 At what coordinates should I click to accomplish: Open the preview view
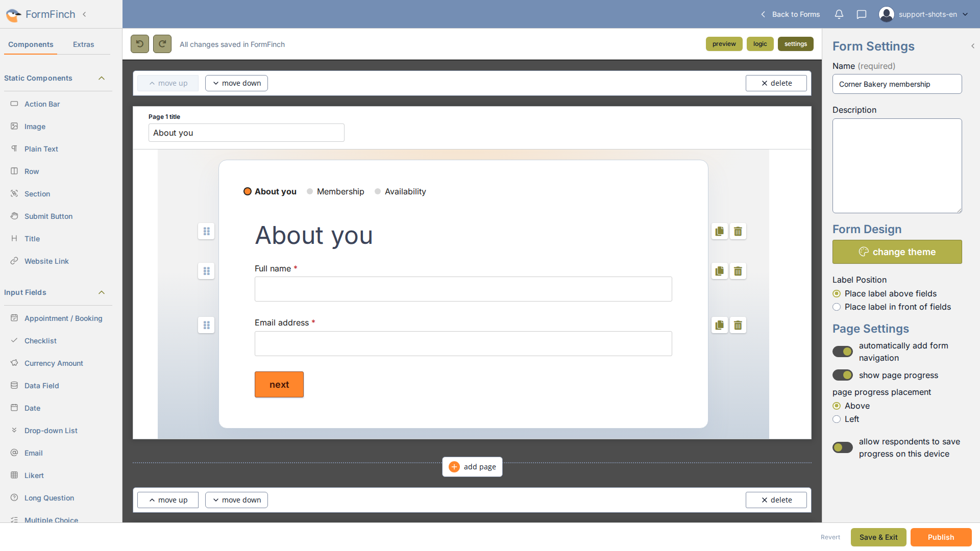point(724,44)
